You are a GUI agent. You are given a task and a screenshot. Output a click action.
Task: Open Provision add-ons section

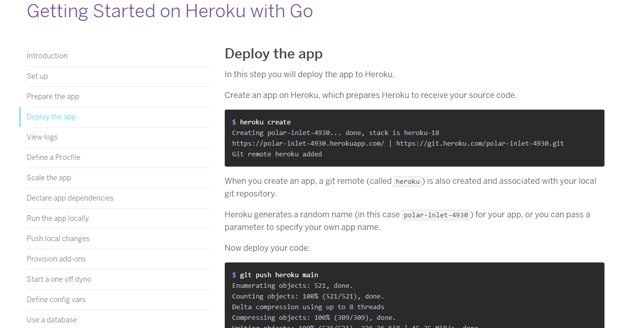pos(56,259)
